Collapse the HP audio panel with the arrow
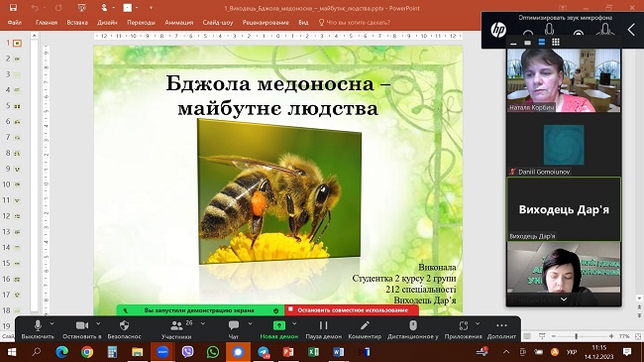 click(631, 30)
